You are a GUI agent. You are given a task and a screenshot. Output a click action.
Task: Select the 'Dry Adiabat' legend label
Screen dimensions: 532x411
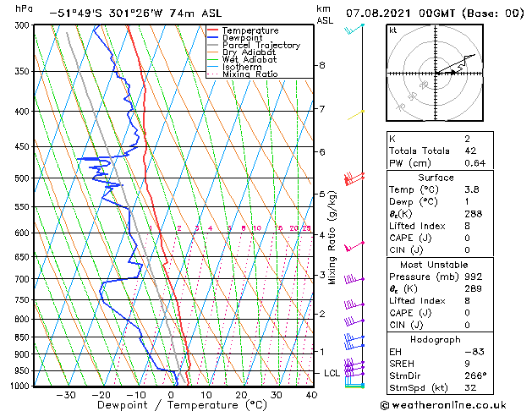pos(249,52)
